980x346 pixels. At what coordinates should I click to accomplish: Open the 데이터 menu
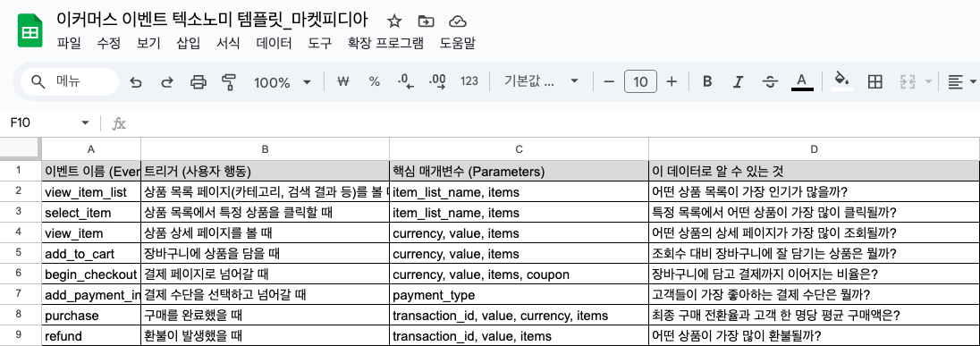274,43
